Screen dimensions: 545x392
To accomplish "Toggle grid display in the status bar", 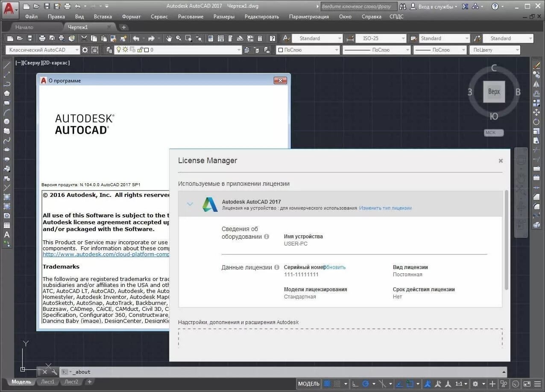I will 328,383.
